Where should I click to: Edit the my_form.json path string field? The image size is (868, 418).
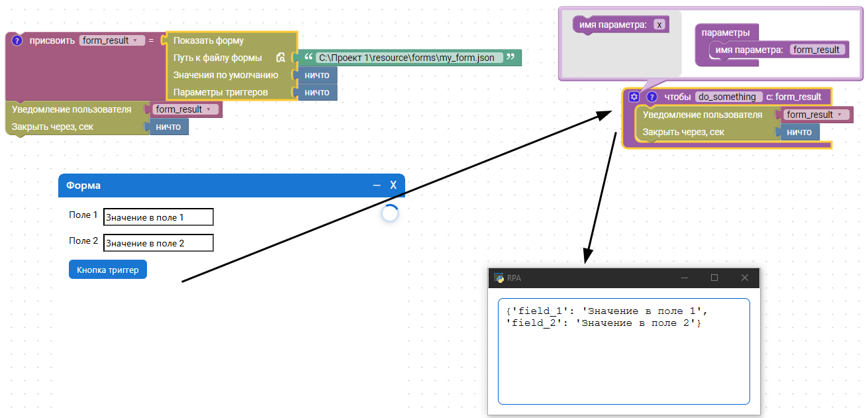point(407,58)
